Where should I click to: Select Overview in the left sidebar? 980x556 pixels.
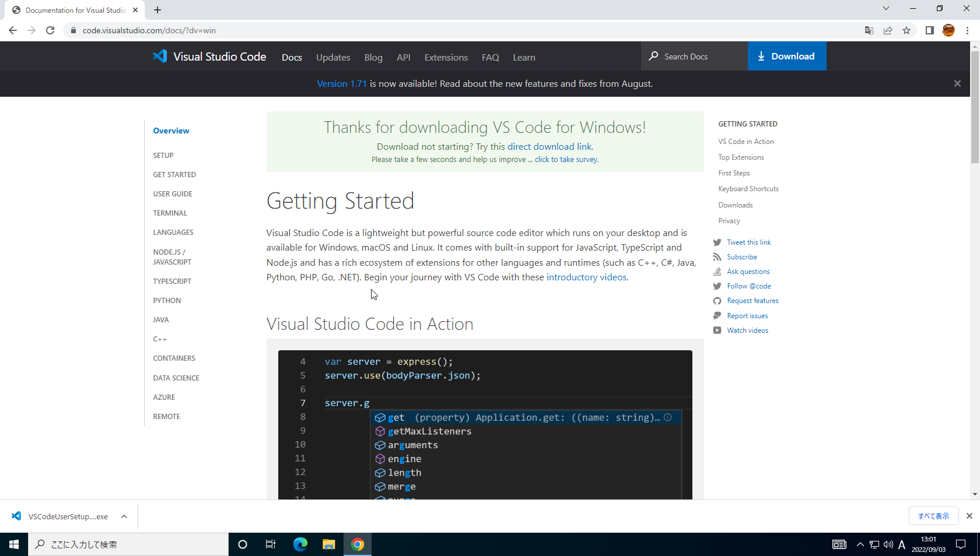click(171, 131)
